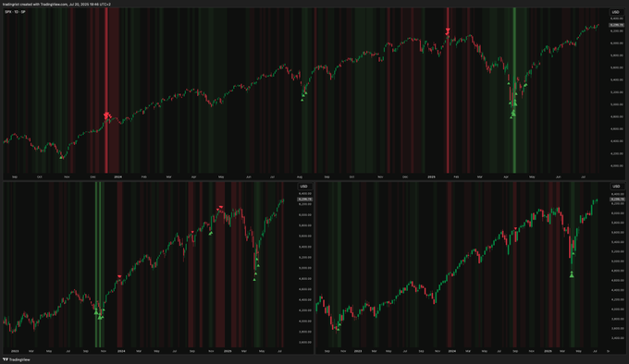
Task: Click the Aug label on top chart time axis
Action: tap(300, 176)
